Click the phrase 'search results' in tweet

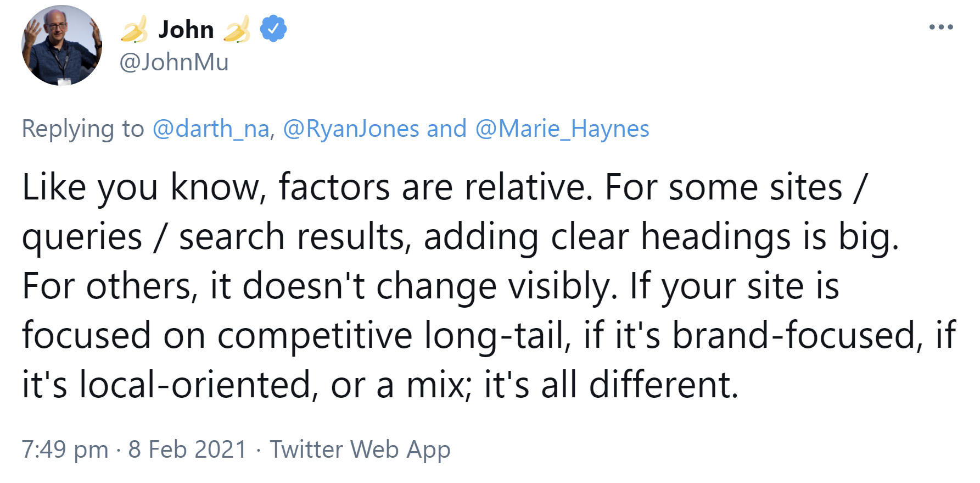[x=295, y=237]
